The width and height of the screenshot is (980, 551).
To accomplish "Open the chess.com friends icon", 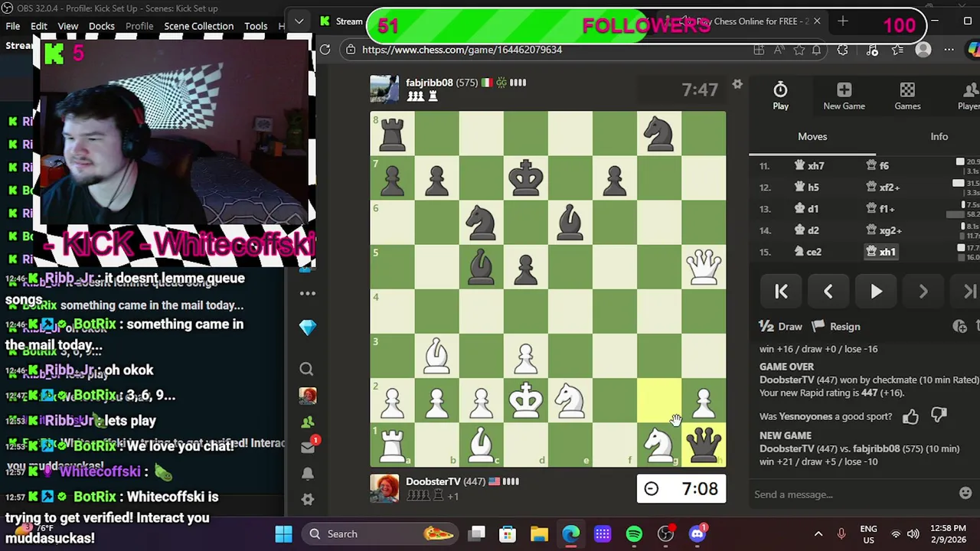I will point(308,422).
